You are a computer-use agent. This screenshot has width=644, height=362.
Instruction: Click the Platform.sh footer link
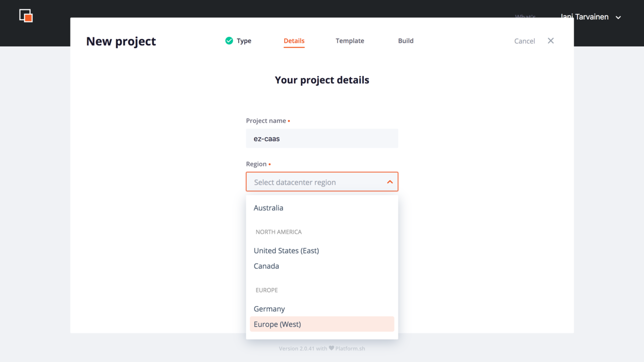point(350,348)
